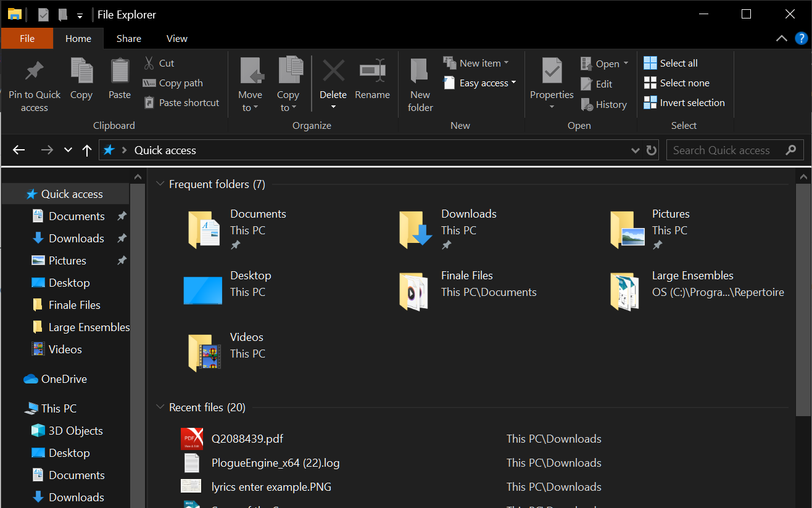Click Select all in the ribbon
The height and width of the screenshot is (508, 812).
tap(671, 63)
